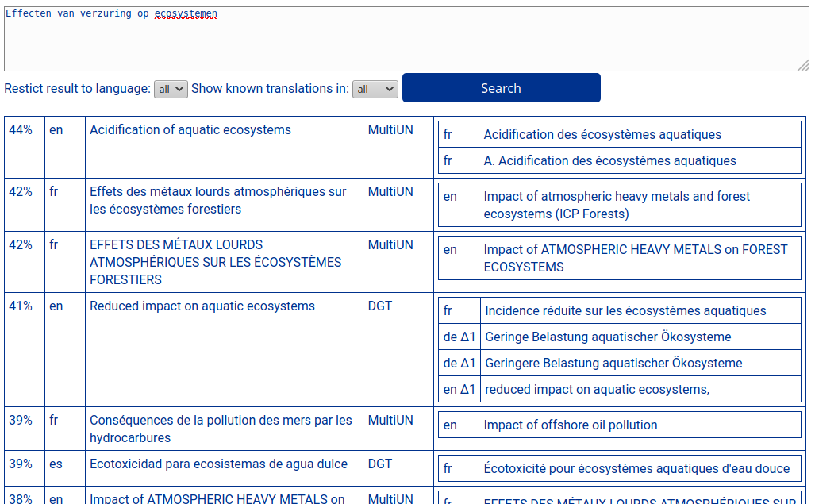The height and width of the screenshot is (504, 815).
Task: Select 'Acidification of aquatic ecosystems' result
Action: (x=190, y=130)
